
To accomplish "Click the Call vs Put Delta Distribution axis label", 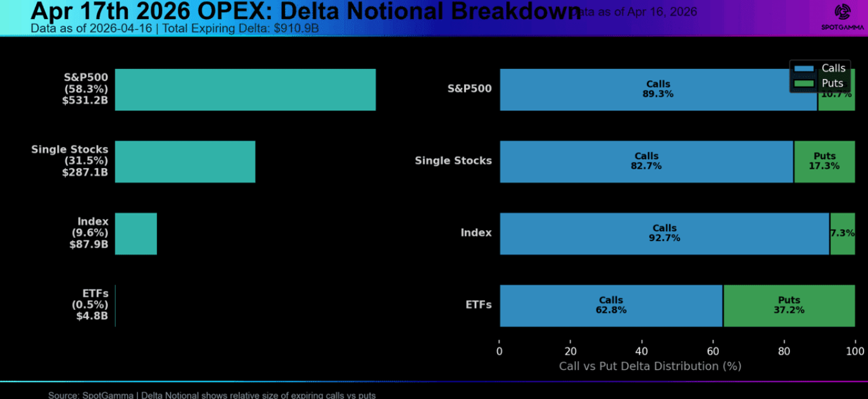I will coord(650,366).
